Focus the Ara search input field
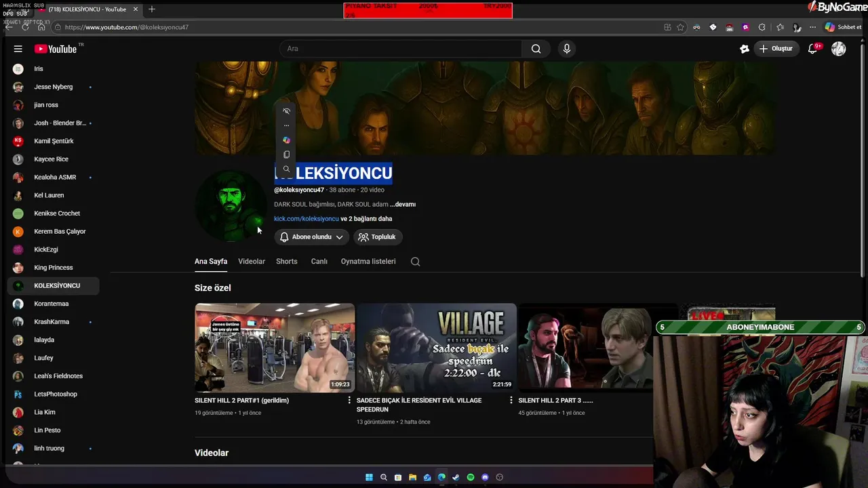Image resolution: width=868 pixels, height=488 pixels. pyautogui.click(x=400, y=49)
